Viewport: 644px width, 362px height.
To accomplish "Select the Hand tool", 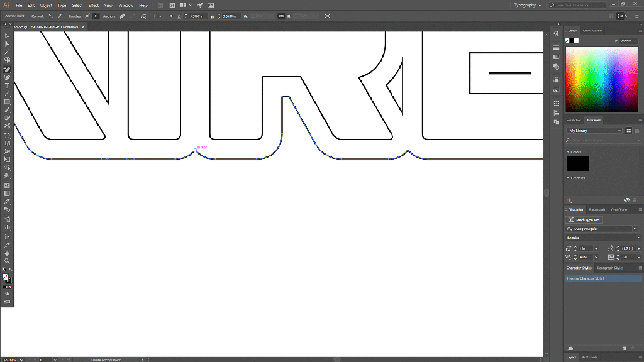I will click(x=7, y=253).
